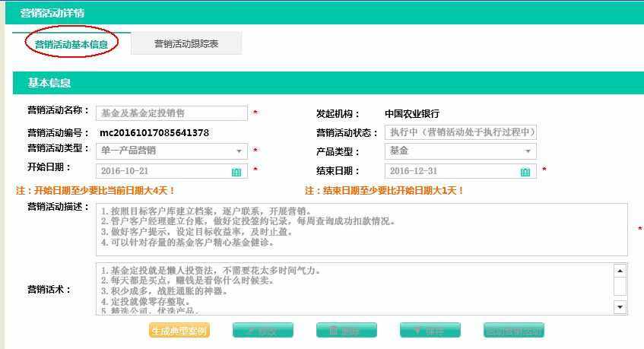Screen dimensions: 644x349
Task: Click the 营销活动状态 field showing 执行中
Action: [x=461, y=132]
